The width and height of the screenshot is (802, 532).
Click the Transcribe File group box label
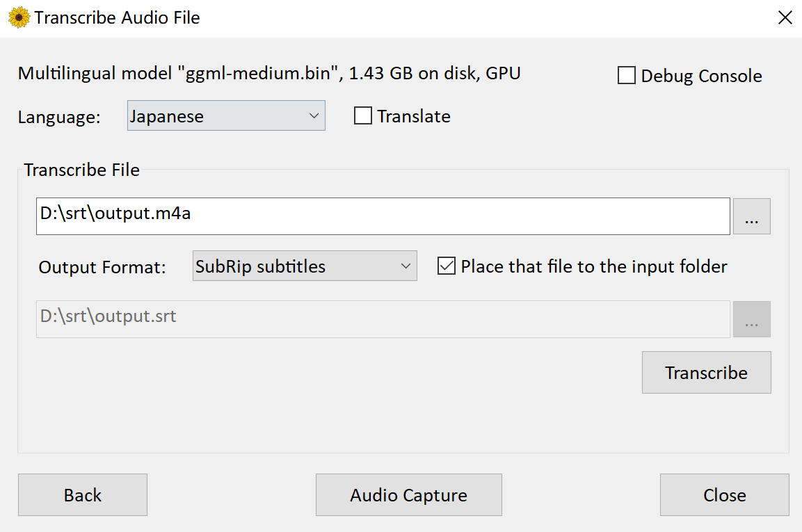pos(82,170)
